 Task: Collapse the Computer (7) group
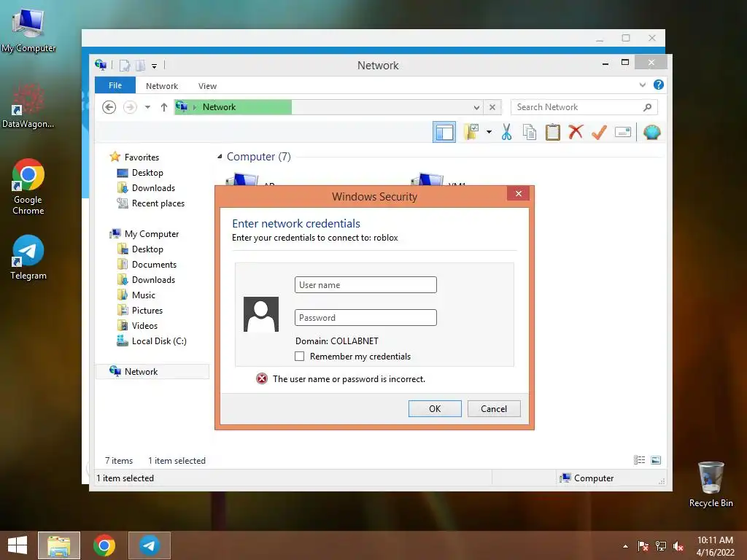(x=220, y=157)
